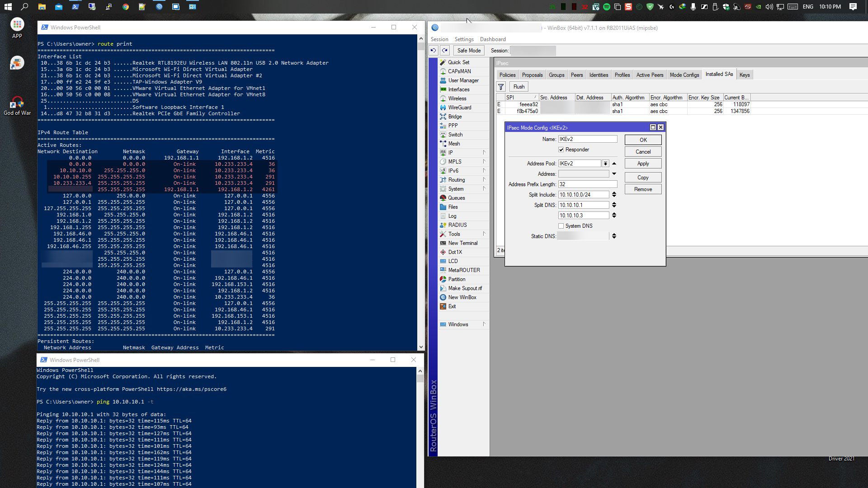Switch to the Mode Configs tab
Viewport: 868px width, 488px height.
coord(684,75)
